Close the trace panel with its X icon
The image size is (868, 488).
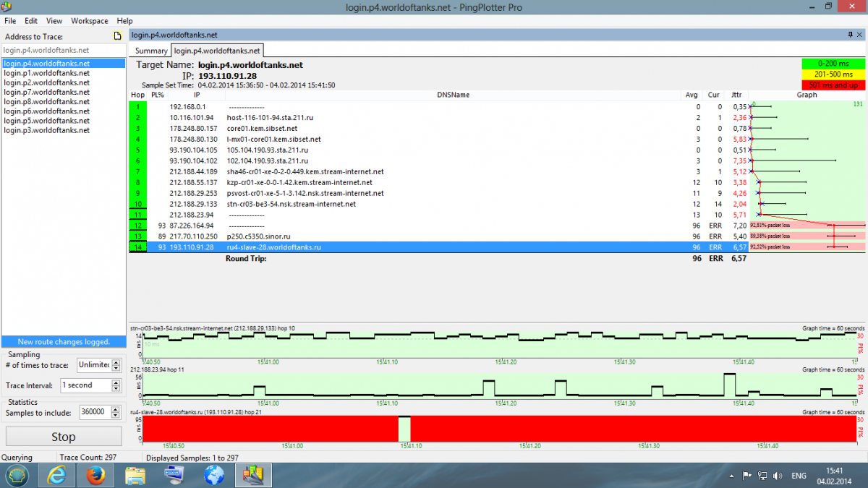(x=859, y=35)
